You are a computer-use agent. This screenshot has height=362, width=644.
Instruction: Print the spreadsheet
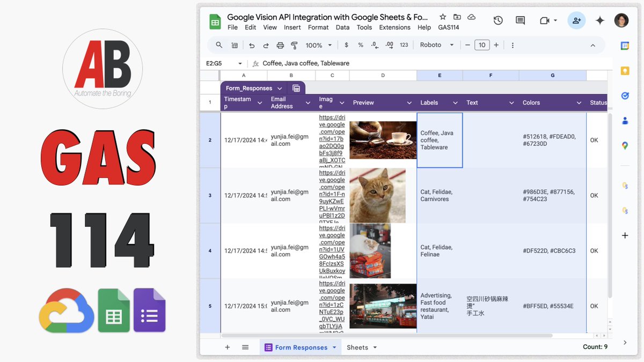[x=280, y=45]
